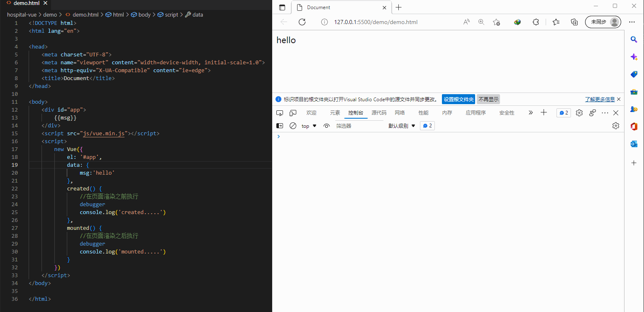644x312 pixels.
Task: Toggle the console sidebar panel icon
Action: tap(280, 126)
